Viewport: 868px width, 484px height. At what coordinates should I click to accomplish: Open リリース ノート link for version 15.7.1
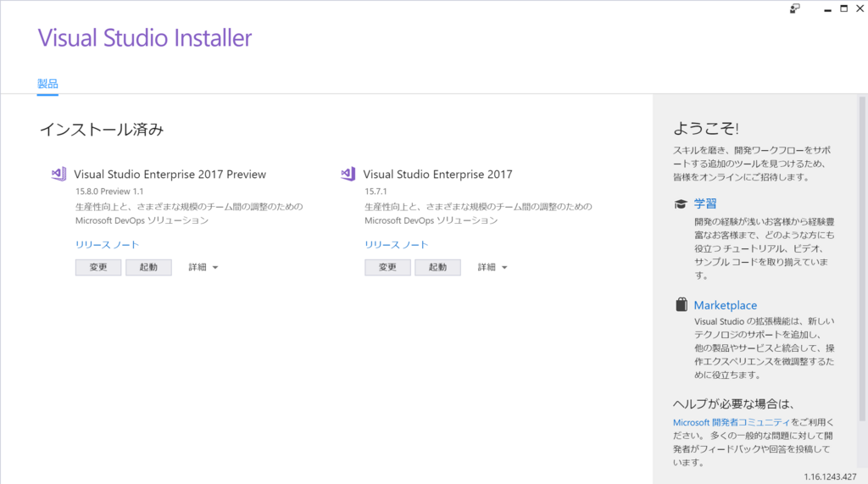point(397,244)
